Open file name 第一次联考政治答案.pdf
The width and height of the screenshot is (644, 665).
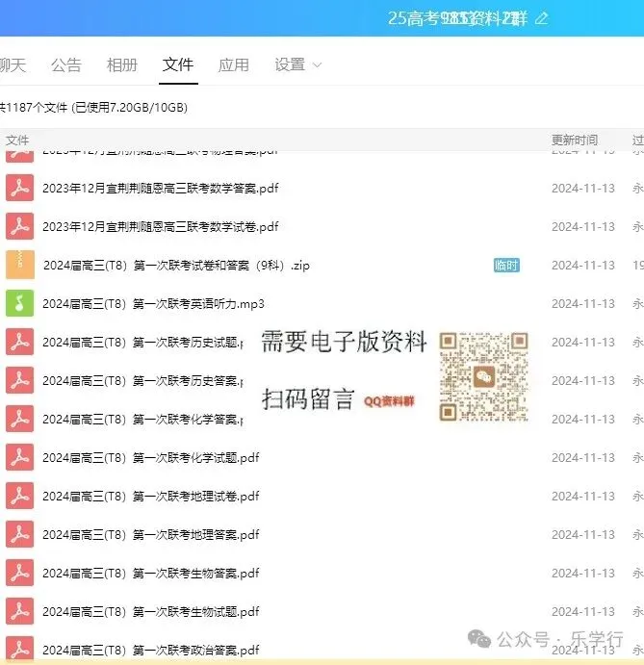(x=150, y=651)
